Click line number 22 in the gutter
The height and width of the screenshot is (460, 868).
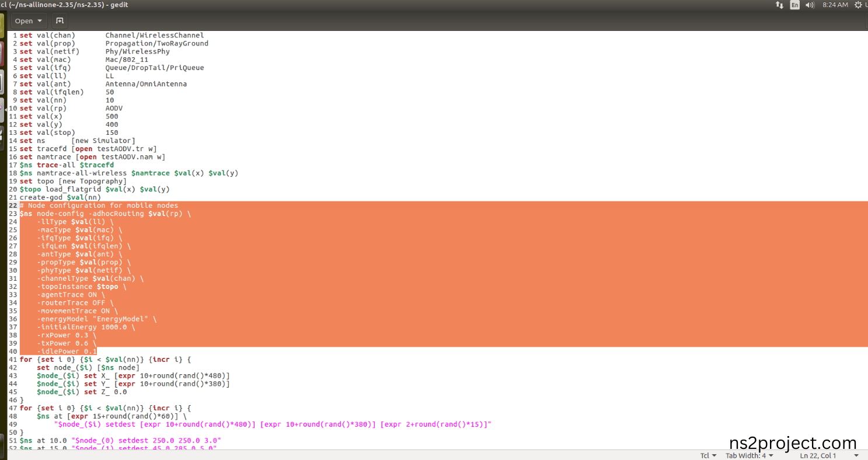(x=13, y=205)
